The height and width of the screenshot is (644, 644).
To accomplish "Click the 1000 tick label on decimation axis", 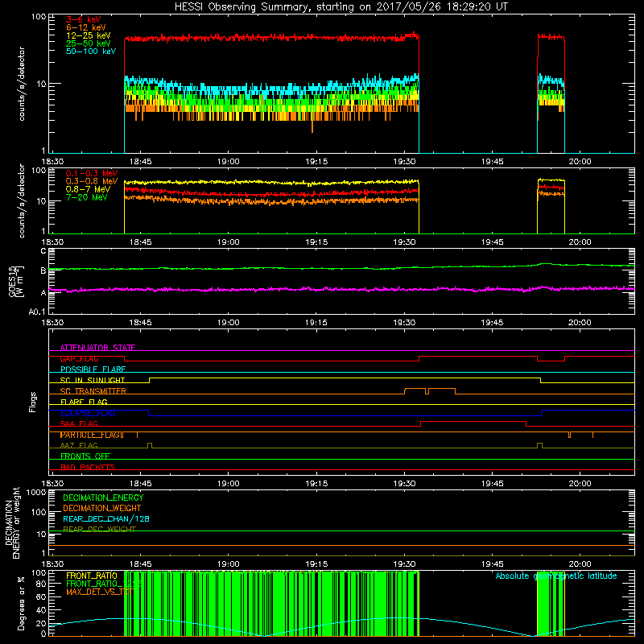I will pyautogui.click(x=36, y=492).
